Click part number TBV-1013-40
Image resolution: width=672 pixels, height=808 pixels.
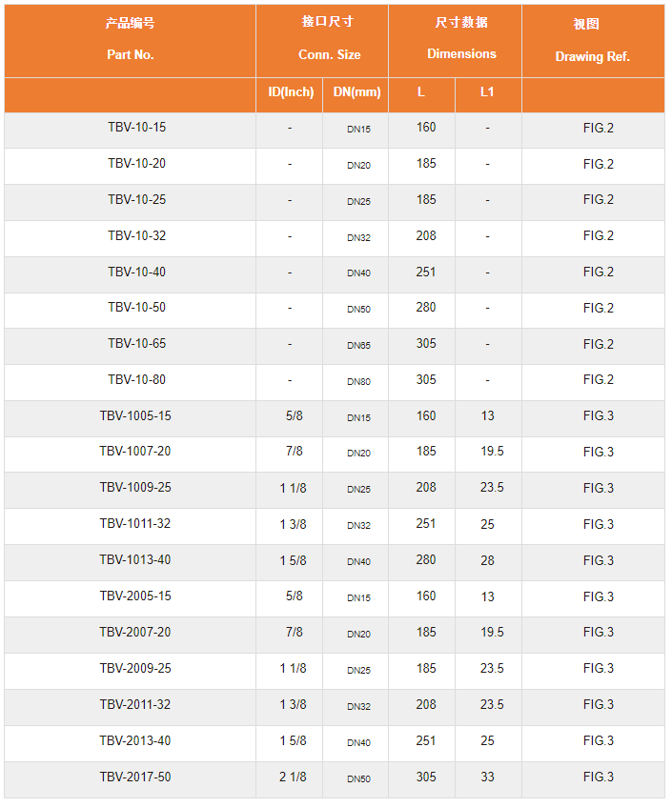tap(135, 559)
